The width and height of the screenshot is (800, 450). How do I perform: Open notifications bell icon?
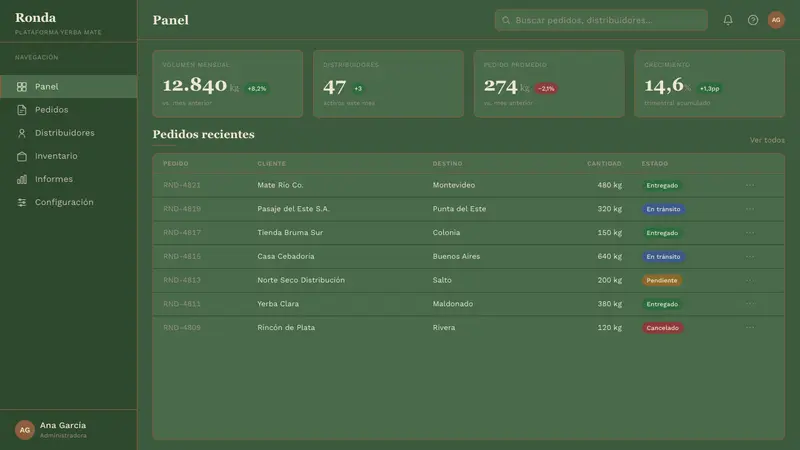point(728,20)
